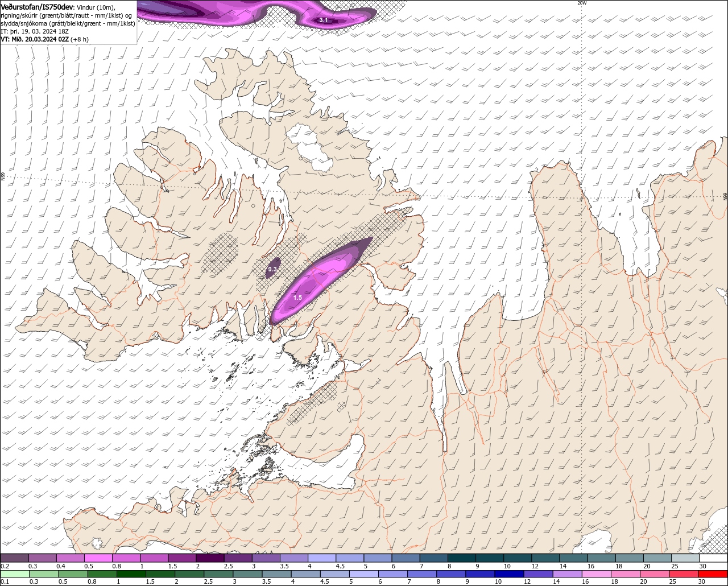The image size is (728, 586).
Task: Click the '4.5' label under bottom legend row
Action: tap(324, 581)
